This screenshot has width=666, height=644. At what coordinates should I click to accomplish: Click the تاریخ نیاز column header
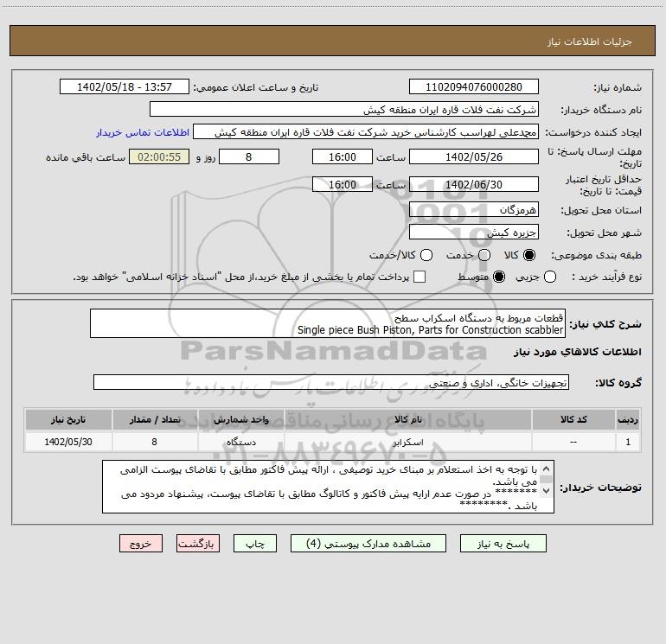point(68,419)
